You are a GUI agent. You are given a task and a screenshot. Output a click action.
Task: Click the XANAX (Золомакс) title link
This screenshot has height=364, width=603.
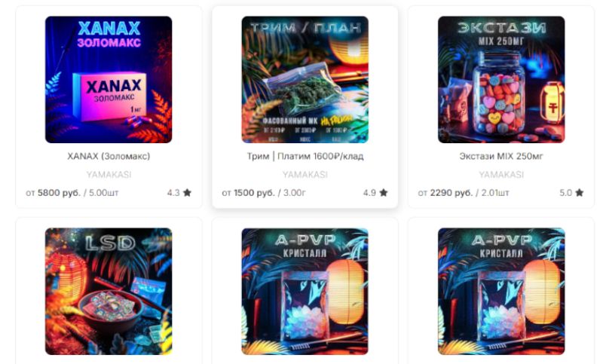[109, 157]
